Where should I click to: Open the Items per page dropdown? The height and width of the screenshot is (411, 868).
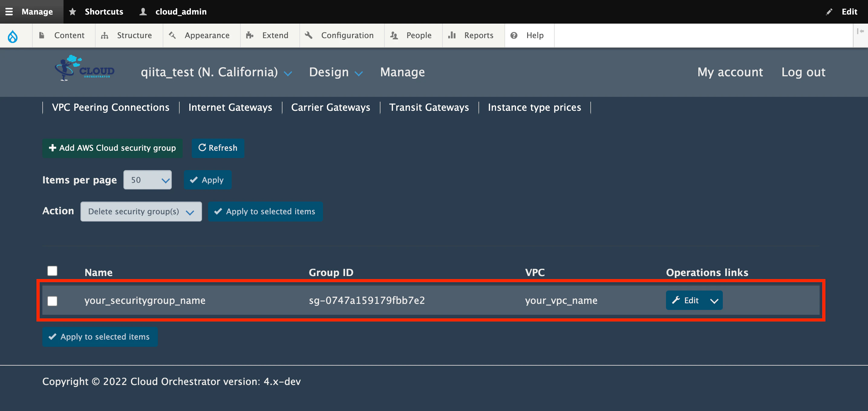point(147,180)
